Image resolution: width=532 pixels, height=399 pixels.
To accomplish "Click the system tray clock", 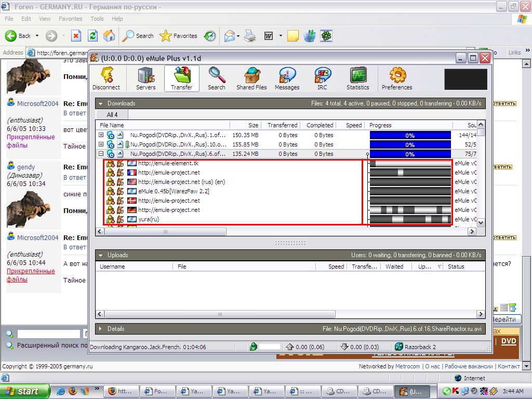I will tap(513, 391).
